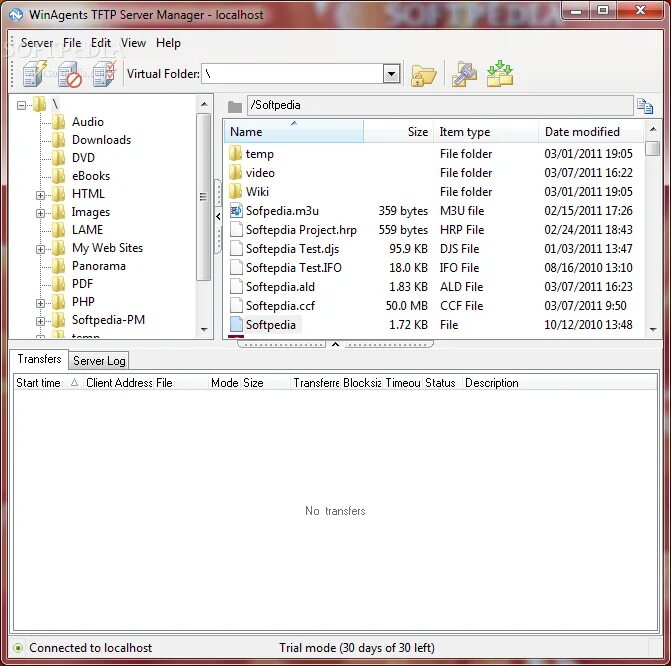This screenshot has height=666, width=671.
Task: Click the green arrows folders icon
Action: 500,74
